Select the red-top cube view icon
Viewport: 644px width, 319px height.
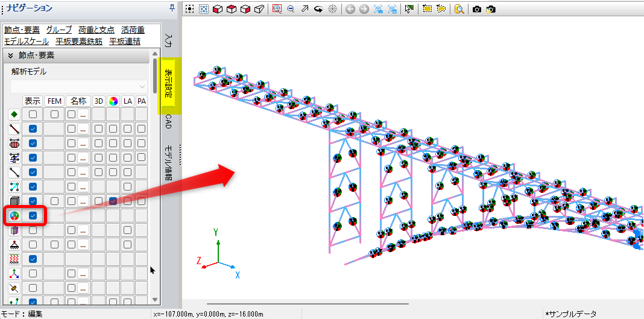(x=232, y=8)
